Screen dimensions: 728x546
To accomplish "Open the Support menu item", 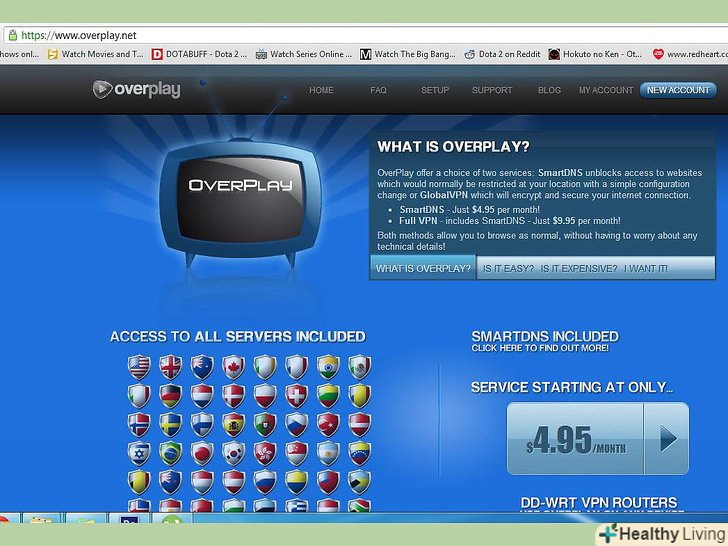I will [x=492, y=90].
